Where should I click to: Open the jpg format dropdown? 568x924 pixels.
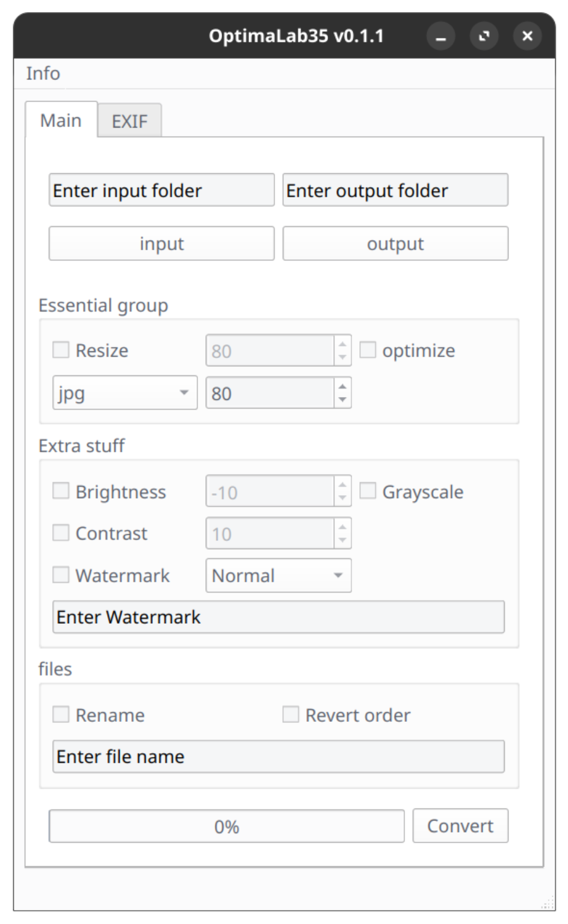click(125, 393)
